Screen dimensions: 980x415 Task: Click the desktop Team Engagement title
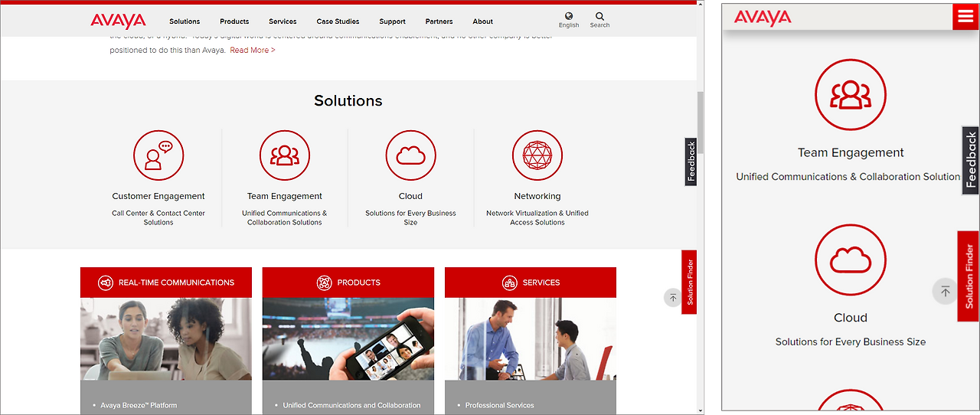(285, 196)
